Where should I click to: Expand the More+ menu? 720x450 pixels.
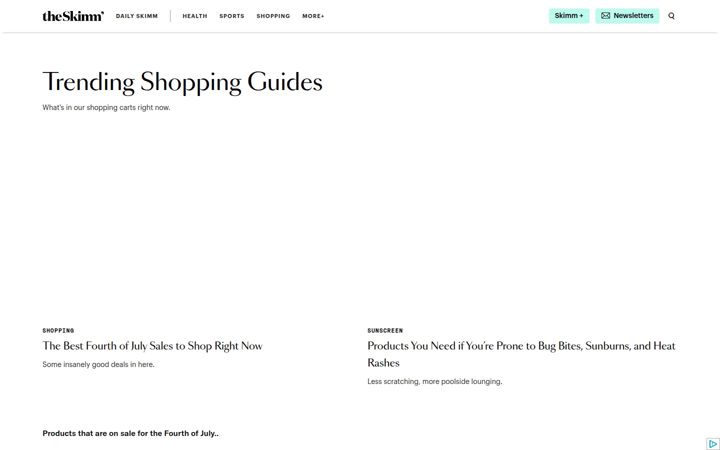point(313,16)
